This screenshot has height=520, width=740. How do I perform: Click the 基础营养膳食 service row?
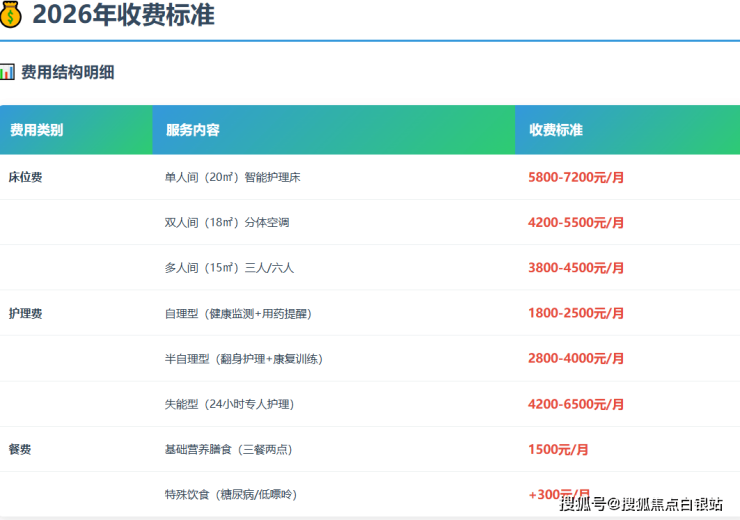pos(228,449)
